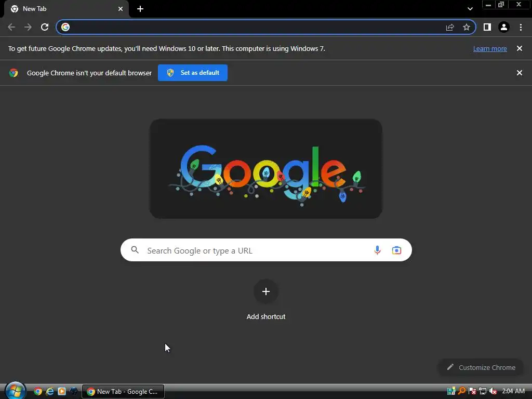Bookmark this tab with the star icon

click(x=467, y=27)
